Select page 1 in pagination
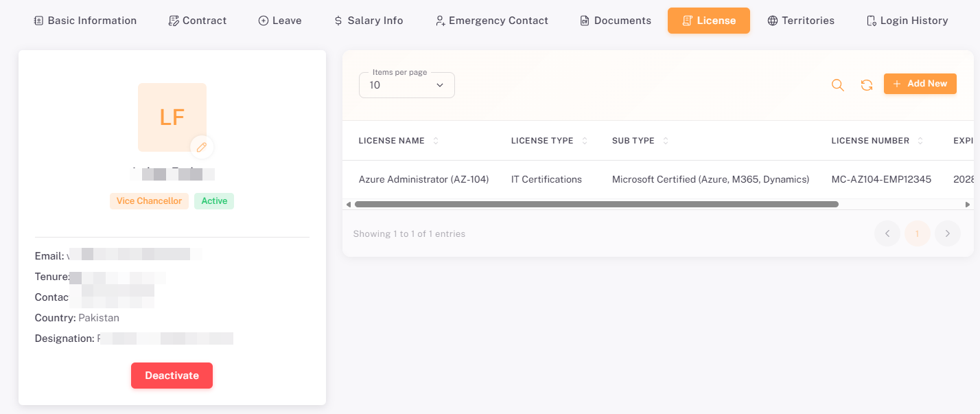This screenshot has width=980, height=414. coord(918,233)
